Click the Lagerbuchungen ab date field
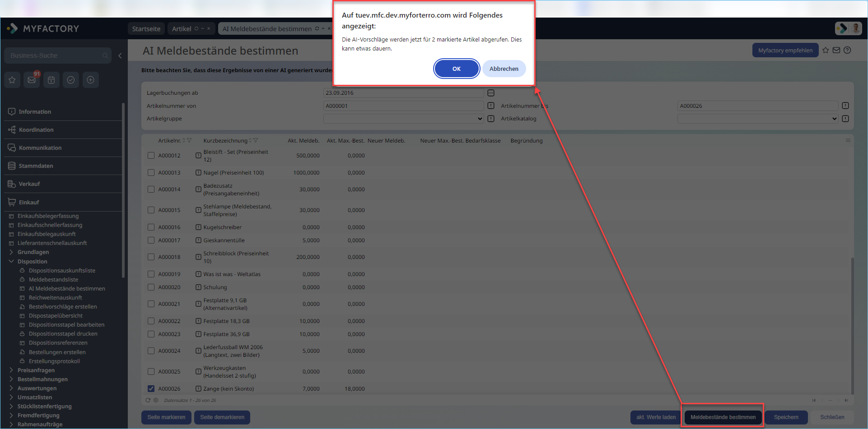 pos(404,93)
